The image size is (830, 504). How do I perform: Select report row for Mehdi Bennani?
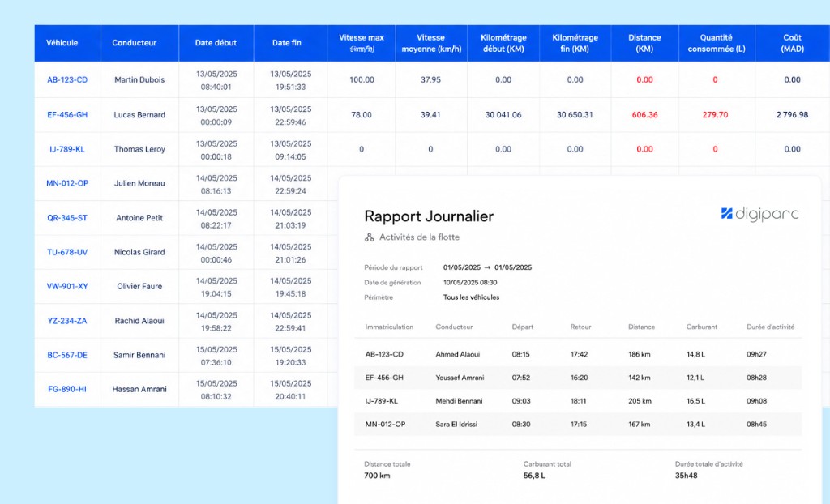[578, 401]
